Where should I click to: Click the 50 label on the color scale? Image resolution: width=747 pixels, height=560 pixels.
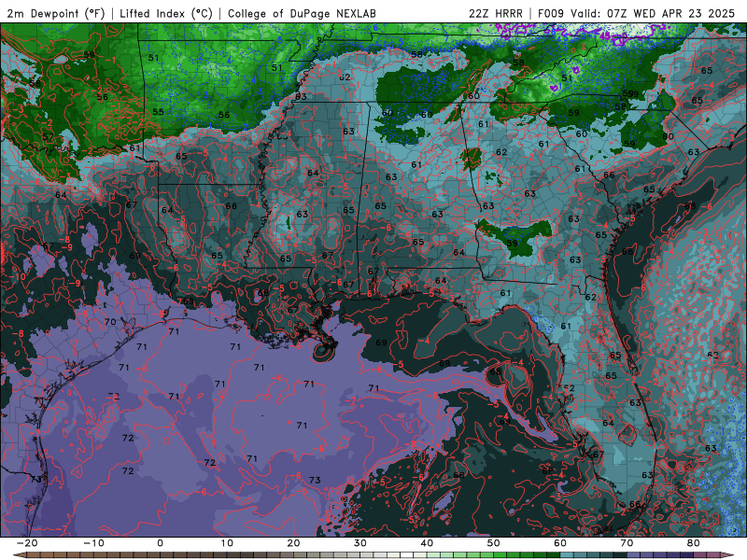tap(494, 543)
